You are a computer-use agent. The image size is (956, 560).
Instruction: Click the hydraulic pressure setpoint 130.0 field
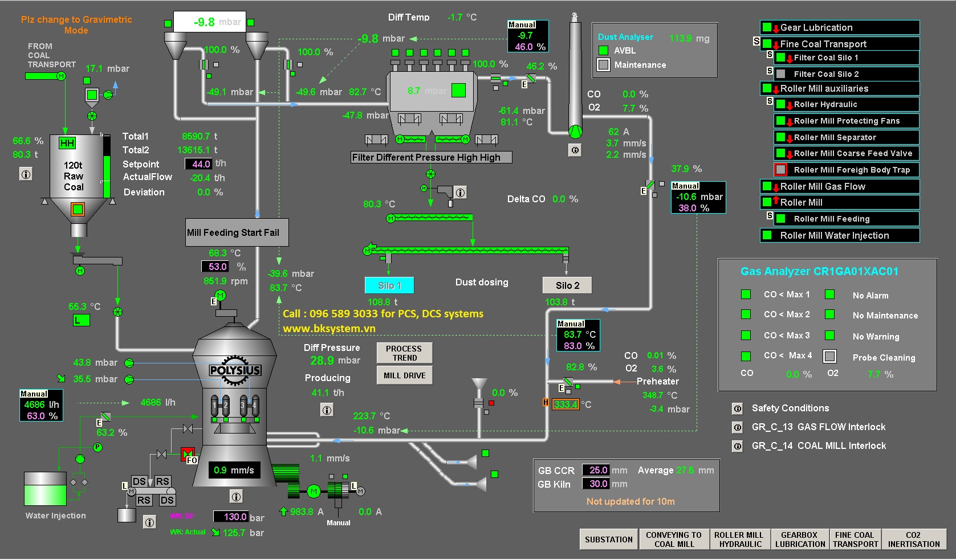pyautogui.click(x=231, y=517)
